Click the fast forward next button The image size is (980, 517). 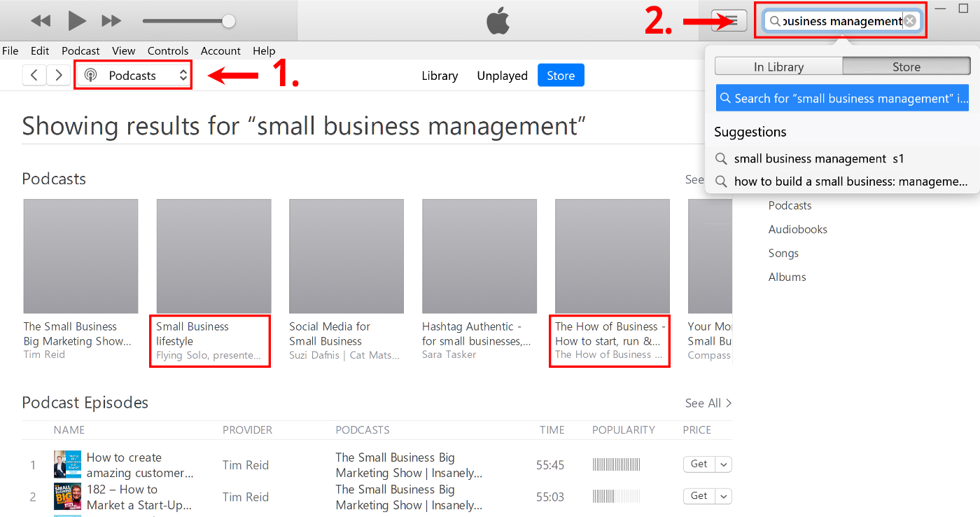pos(111,21)
